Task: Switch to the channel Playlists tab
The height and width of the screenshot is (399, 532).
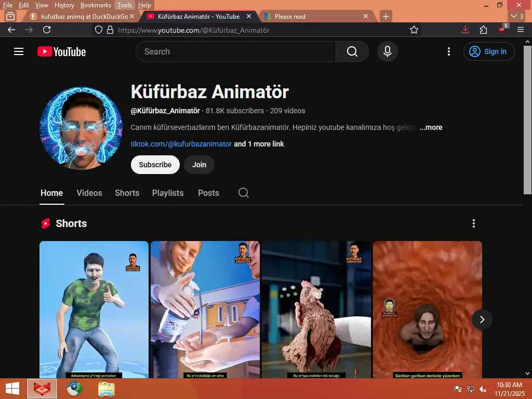Action: click(168, 193)
